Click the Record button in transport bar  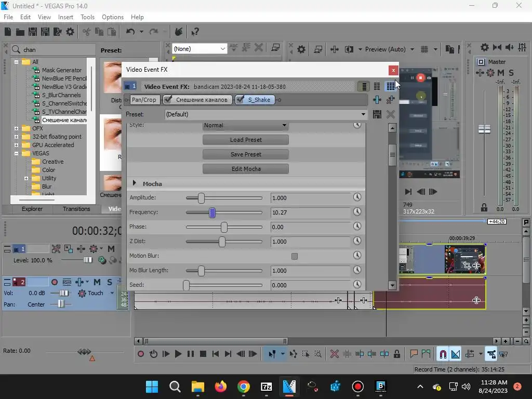coord(140,354)
